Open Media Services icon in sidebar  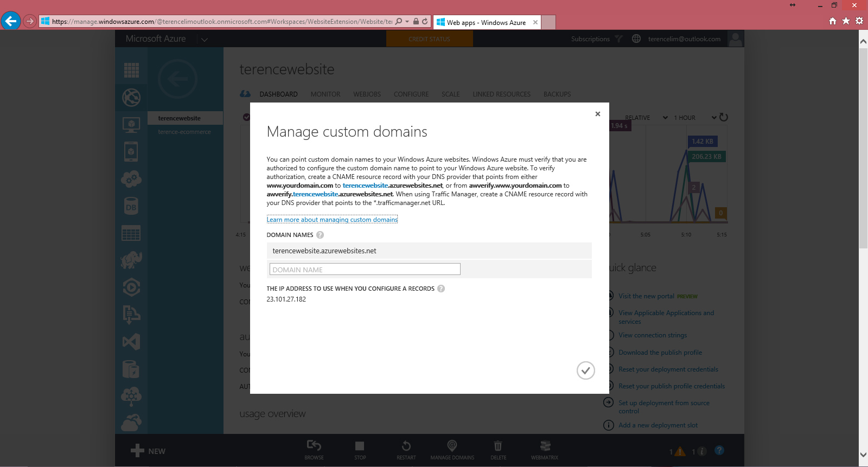pyautogui.click(x=131, y=287)
